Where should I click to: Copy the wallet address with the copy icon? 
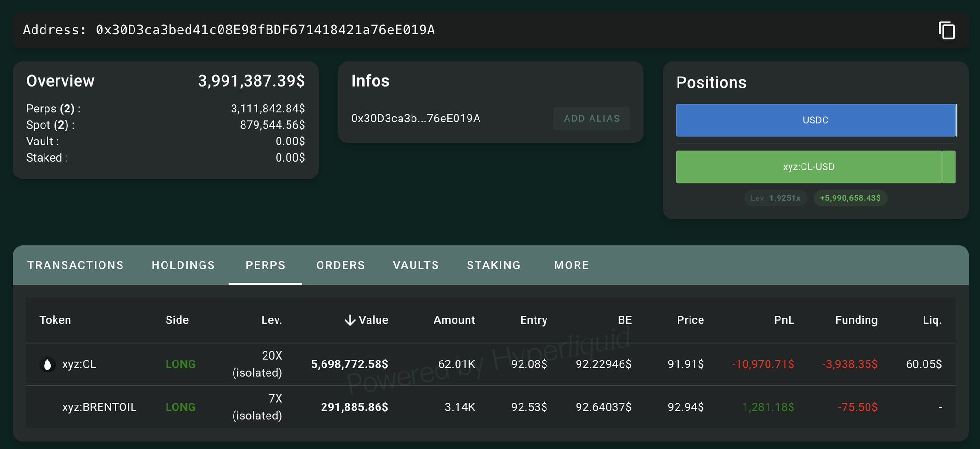tap(947, 31)
